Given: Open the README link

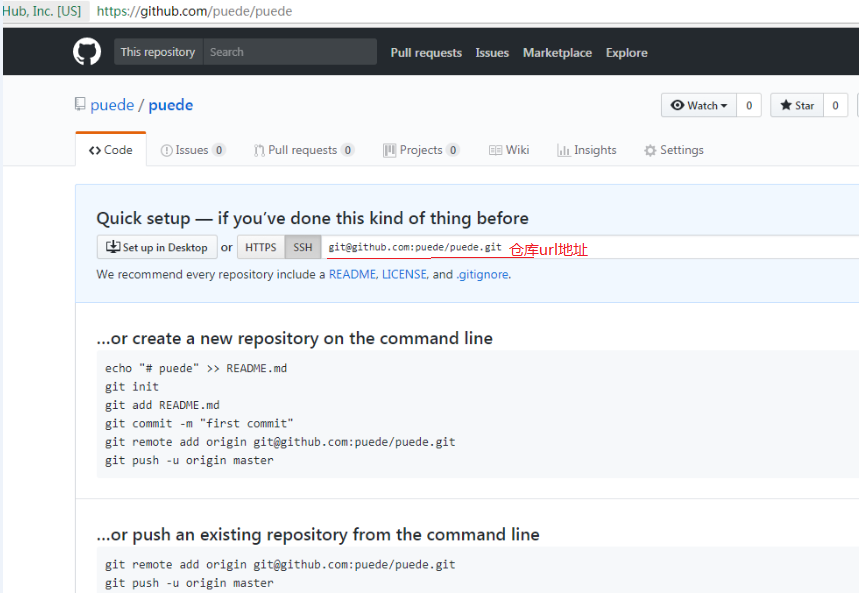Looking at the screenshot, I should [352, 274].
